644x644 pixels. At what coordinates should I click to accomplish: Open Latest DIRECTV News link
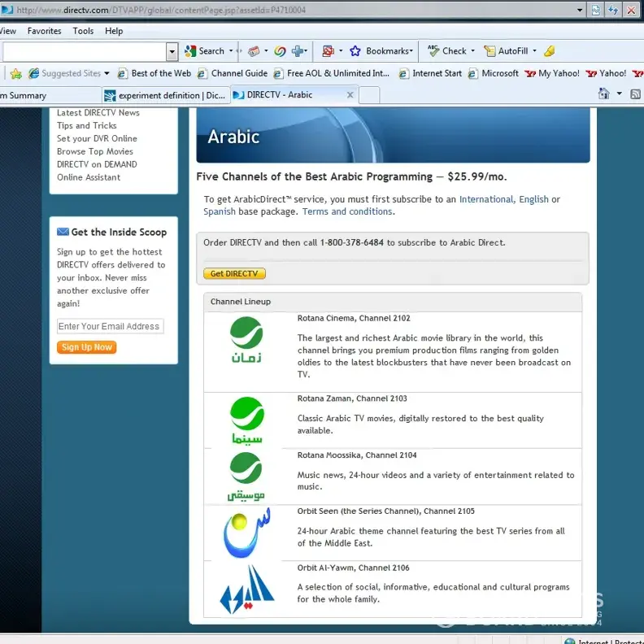[x=98, y=112]
